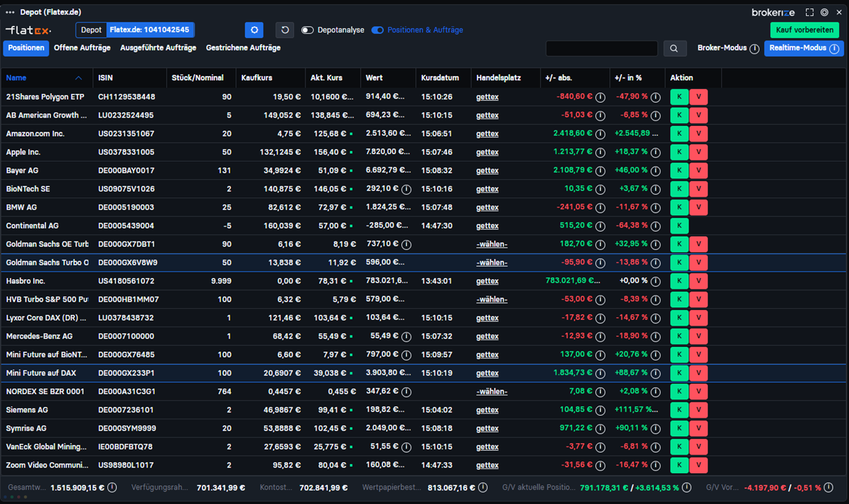849x504 pixels.
Task: Open info for Hasbro Inc. +0,00 % value
Action: [x=656, y=281]
